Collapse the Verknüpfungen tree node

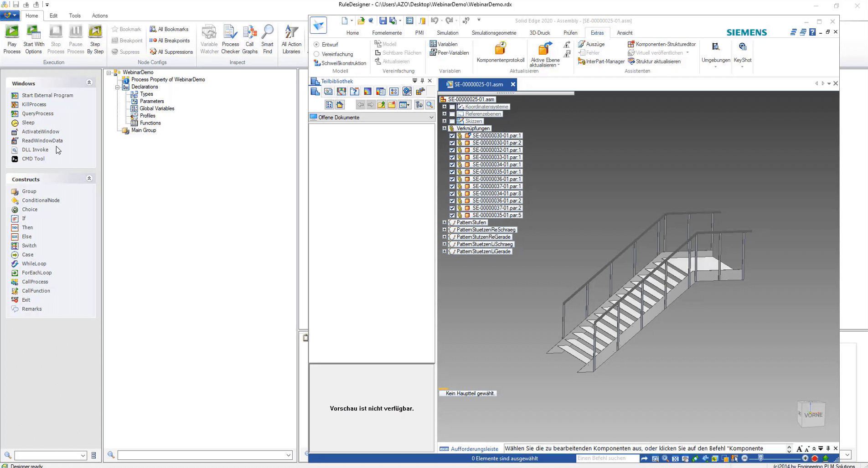point(444,128)
